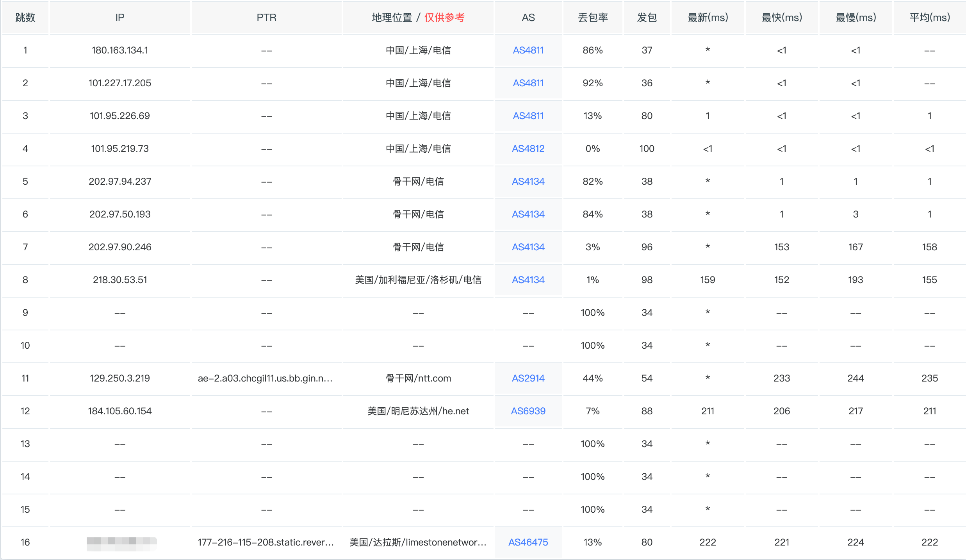Click the 最慢(ms) column header
Viewport: 966px width, 560px height.
[x=855, y=18]
